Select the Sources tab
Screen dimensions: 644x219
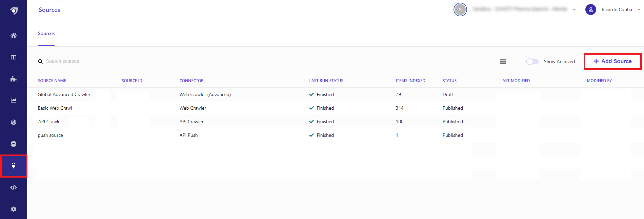46,33
